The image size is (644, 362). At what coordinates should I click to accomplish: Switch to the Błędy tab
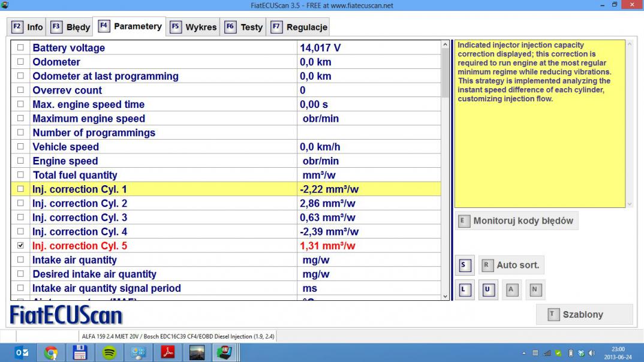point(71,27)
